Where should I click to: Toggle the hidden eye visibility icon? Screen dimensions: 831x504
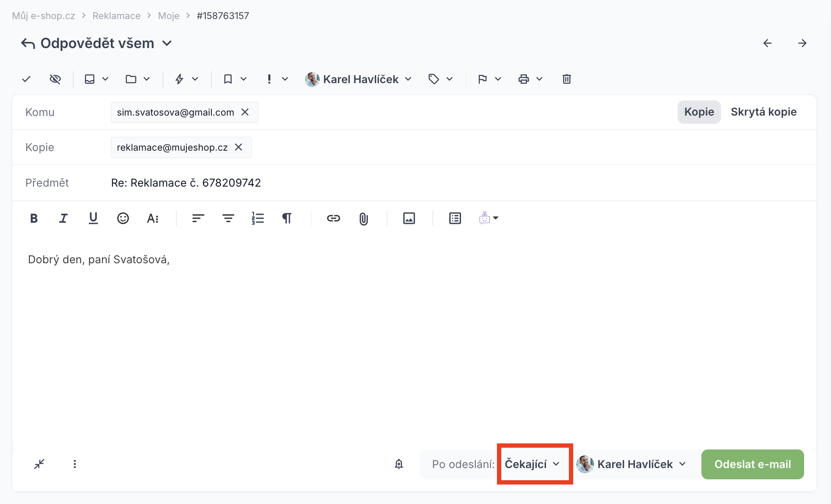[55, 79]
